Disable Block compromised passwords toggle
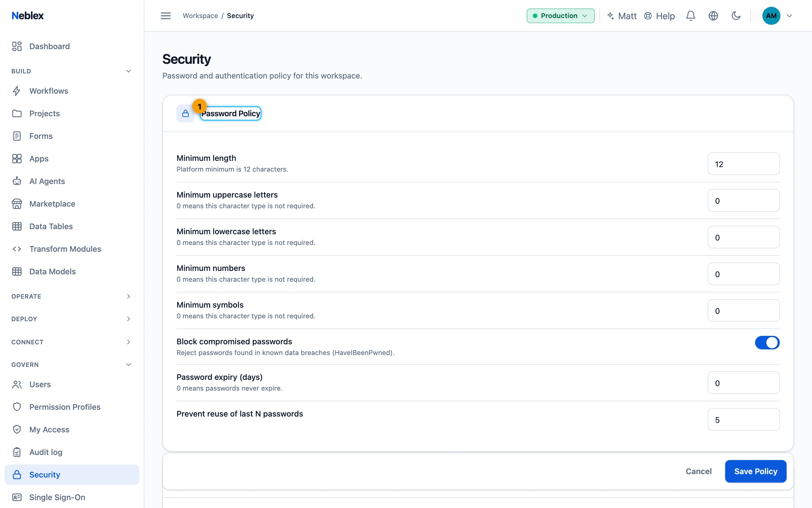 (767, 343)
